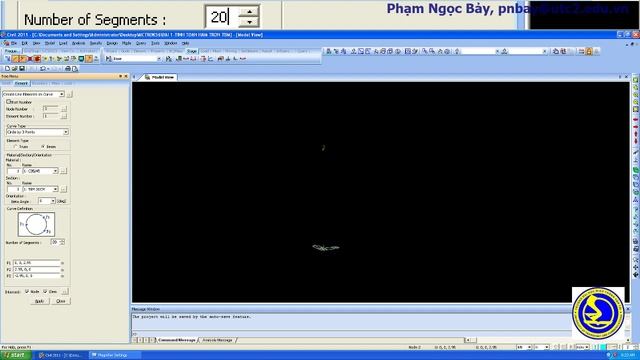The width and height of the screenshot is (640, 360).
Task: Select the Stage tab in the toolbar
Action: click(x=192, y=51)
